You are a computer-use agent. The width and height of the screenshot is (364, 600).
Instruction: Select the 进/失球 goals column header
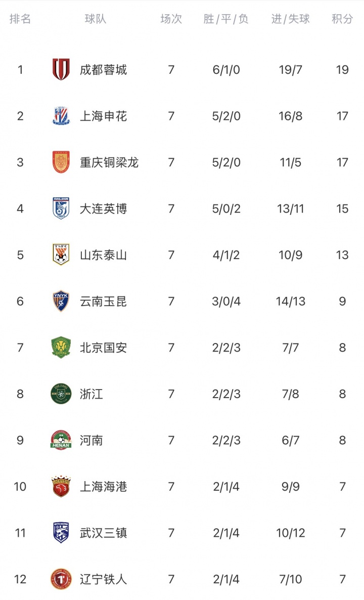click(x=290, y=19)
